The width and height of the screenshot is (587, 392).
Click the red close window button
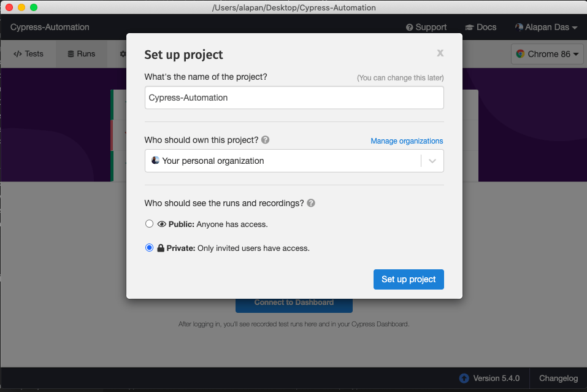(9, 7)
